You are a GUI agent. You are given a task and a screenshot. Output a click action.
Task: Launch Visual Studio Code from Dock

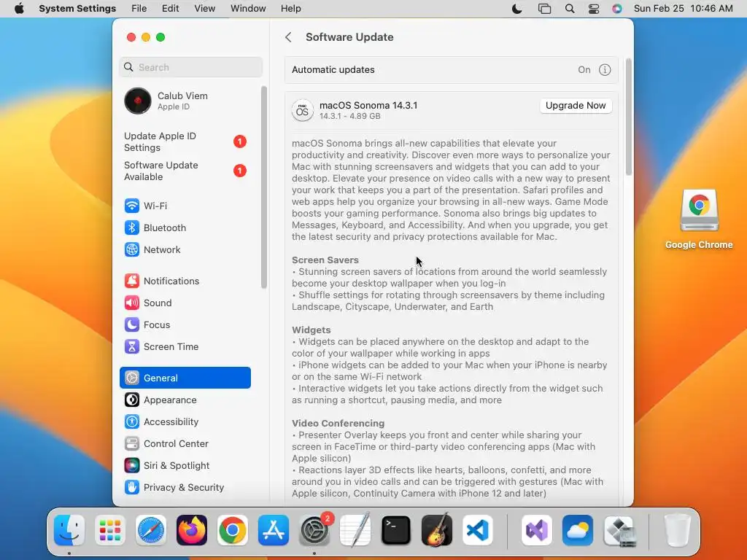478,530
